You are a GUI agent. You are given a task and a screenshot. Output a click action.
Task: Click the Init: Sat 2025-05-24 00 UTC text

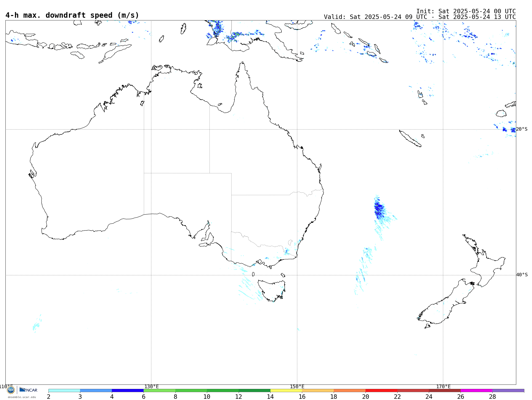pos(466,11)
